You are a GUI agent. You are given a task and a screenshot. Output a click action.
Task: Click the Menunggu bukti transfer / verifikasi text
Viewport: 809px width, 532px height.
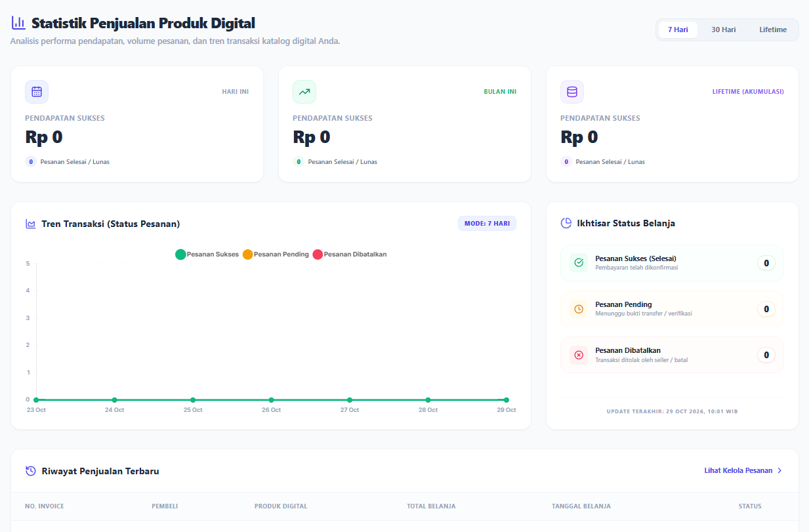click(644, 314)
